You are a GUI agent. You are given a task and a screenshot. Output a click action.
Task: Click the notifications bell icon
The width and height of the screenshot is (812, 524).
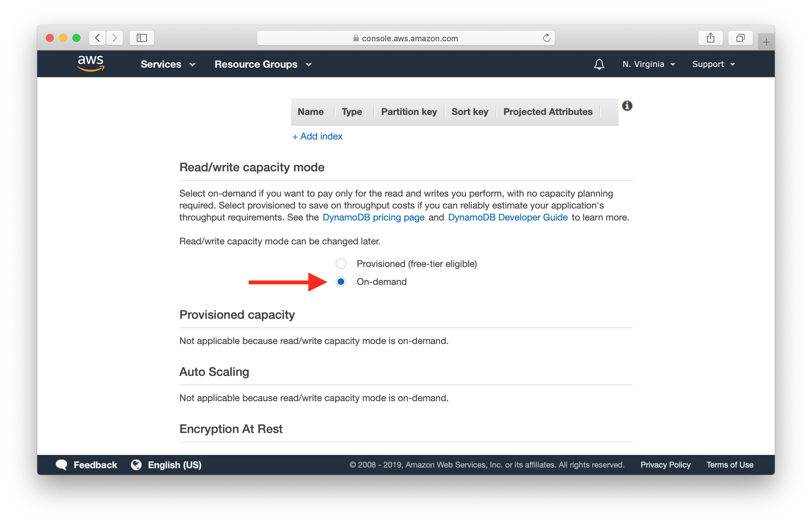click(598, 64)
